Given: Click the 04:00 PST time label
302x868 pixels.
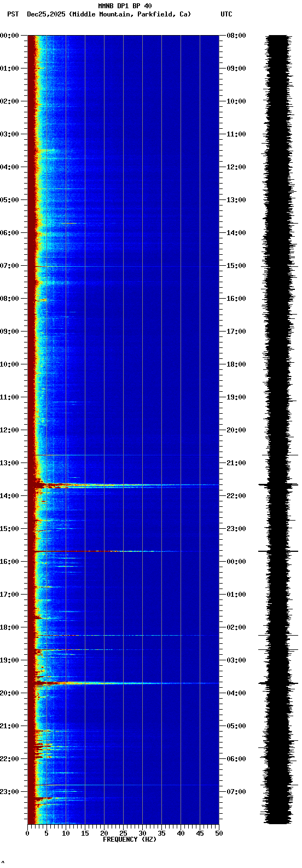Looking at the screenshot, I should coord(9,167).
